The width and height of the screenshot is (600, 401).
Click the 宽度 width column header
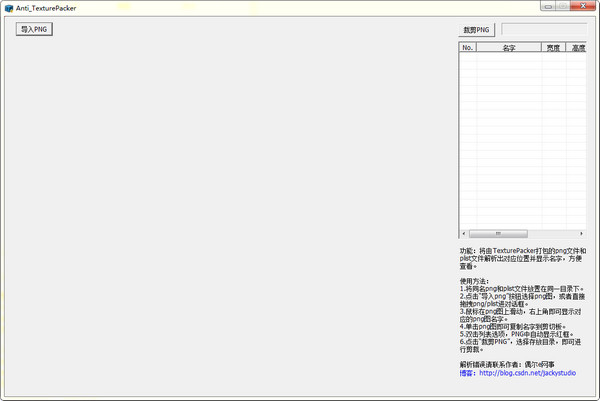(x=553, y=48)
